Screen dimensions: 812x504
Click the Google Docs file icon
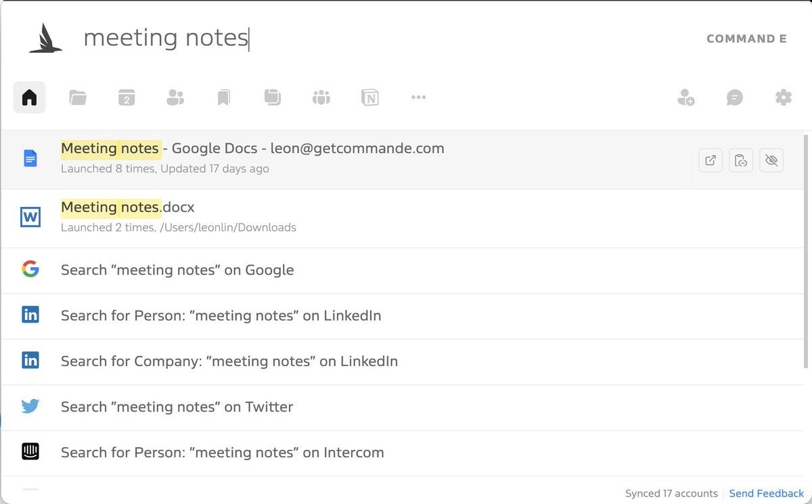30,159
